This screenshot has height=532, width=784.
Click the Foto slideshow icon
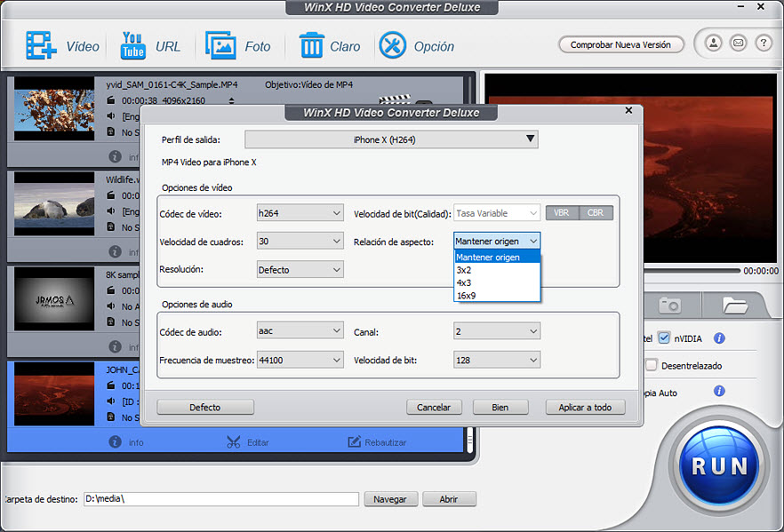[220, 45]
